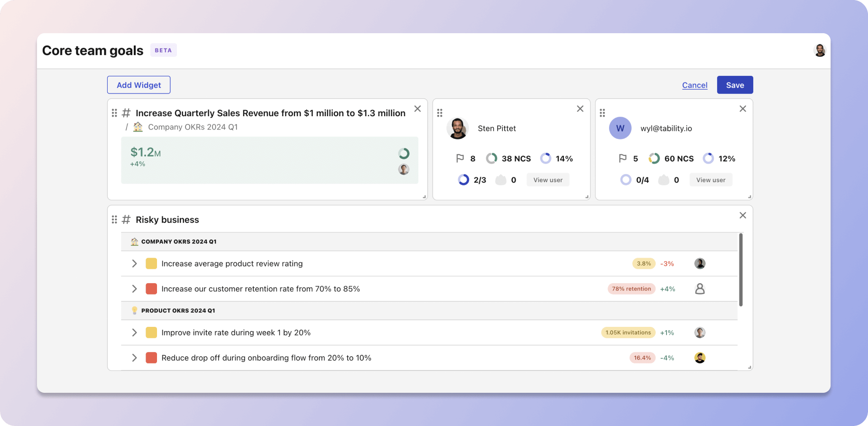Screen dimensions: 868x426
Task: Click hash icon beside Increase Quarterly Sales
Action: tap(126, 113)
